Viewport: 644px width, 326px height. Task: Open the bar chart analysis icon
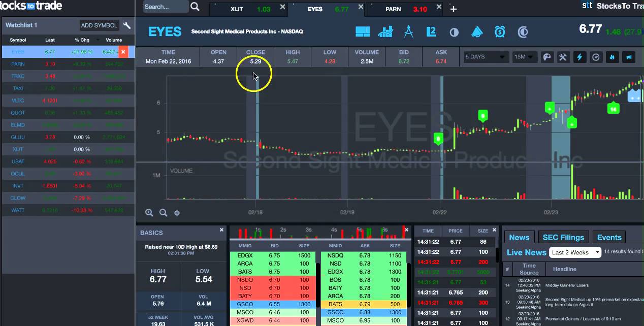pos(385,31)
